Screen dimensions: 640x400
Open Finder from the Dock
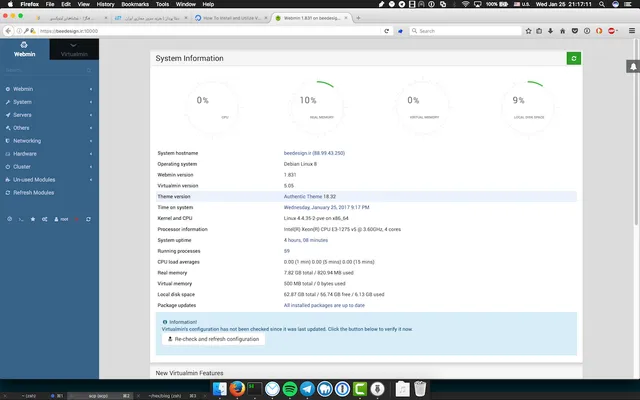[x=220, y=389]
